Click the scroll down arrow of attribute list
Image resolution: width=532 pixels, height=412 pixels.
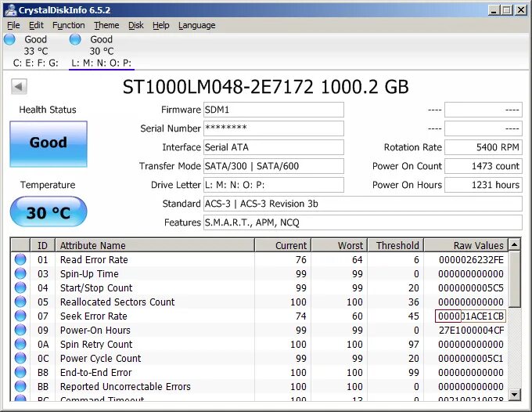pos(515,394)
